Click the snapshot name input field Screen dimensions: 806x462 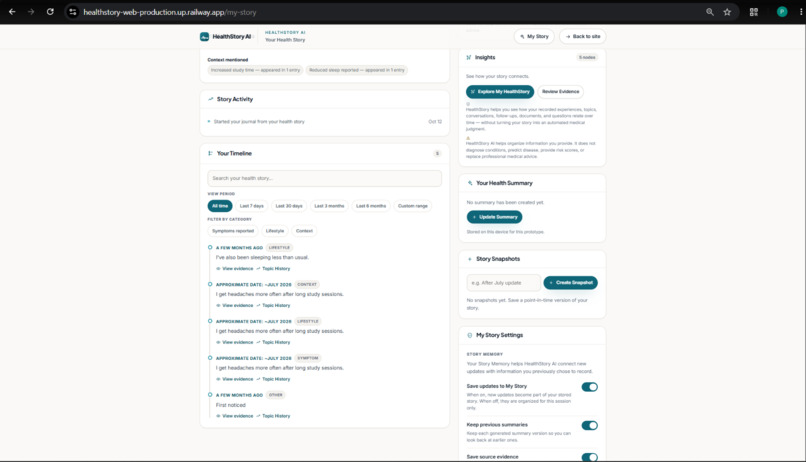click(503, 283)
